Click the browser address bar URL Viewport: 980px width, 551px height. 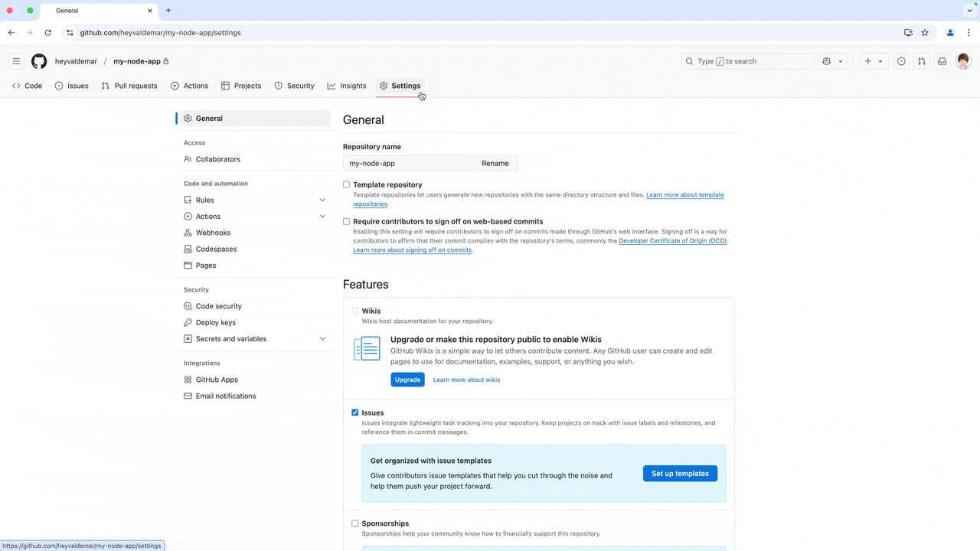[161, 33]
